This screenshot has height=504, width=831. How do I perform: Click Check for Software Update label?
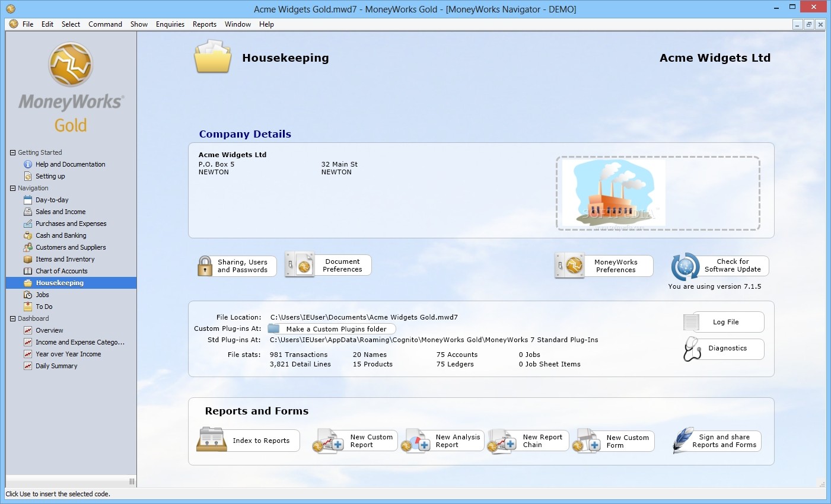(x=733, y=265)
